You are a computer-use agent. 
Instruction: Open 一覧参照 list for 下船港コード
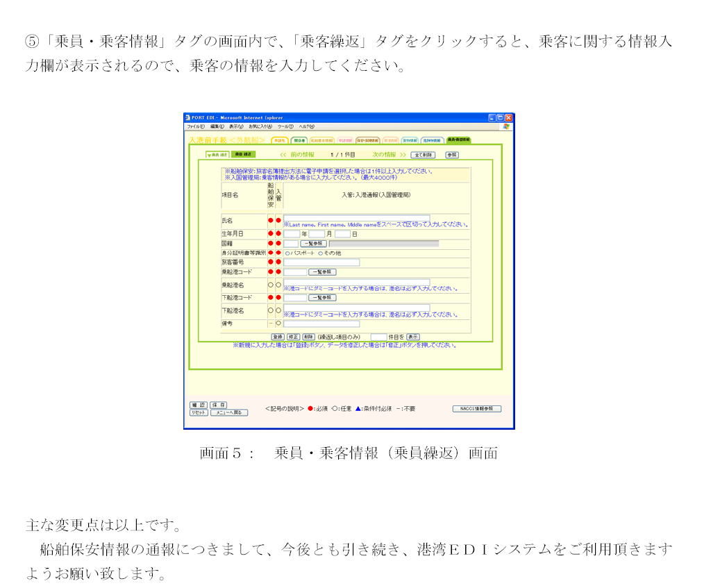322,297
